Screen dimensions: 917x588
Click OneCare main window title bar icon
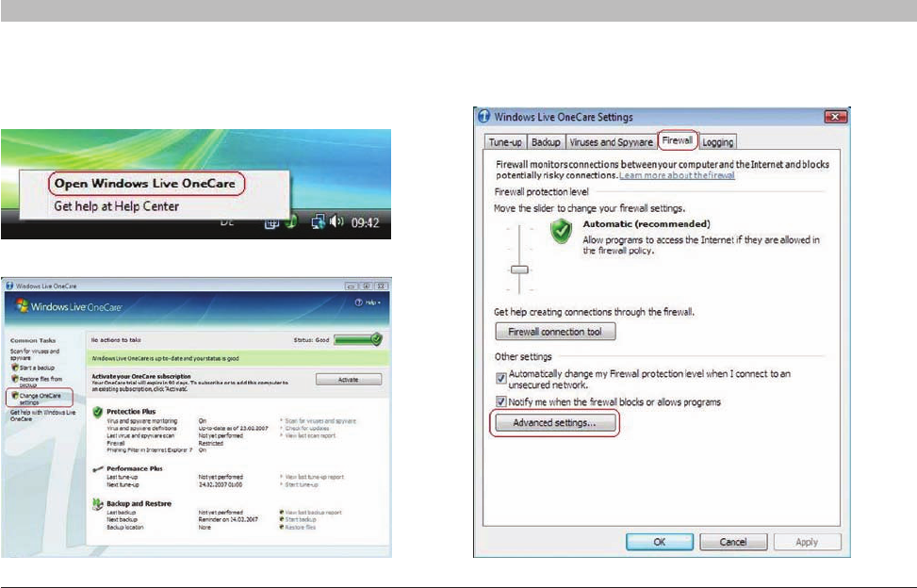[x=9, y=286]
